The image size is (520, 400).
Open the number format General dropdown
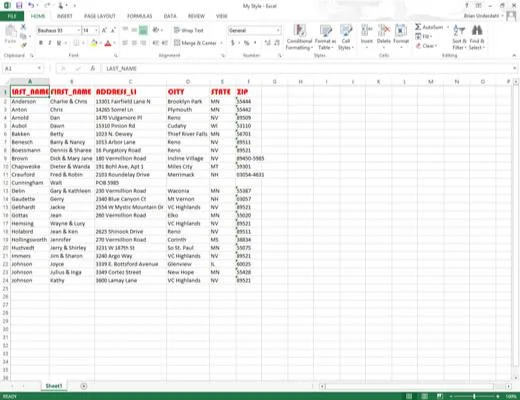[278, 30]
